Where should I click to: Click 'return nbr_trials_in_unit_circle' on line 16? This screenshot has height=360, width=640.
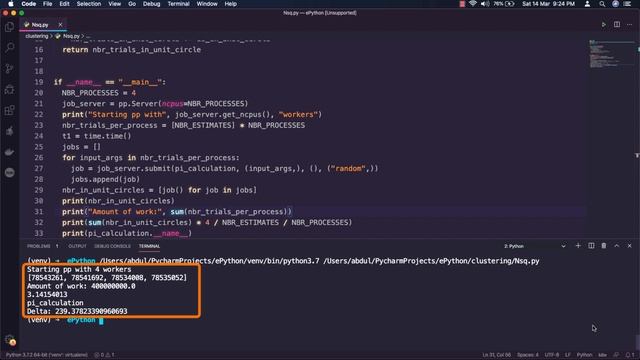point(131,49)
